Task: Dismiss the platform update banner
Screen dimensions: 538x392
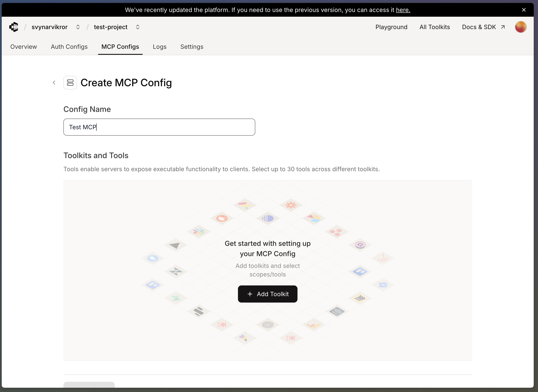Action: [523, 10]
